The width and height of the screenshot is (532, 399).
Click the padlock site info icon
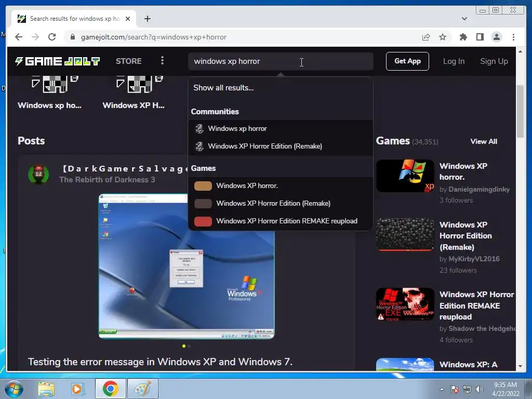pyautogui.click(x=72, y=37)
